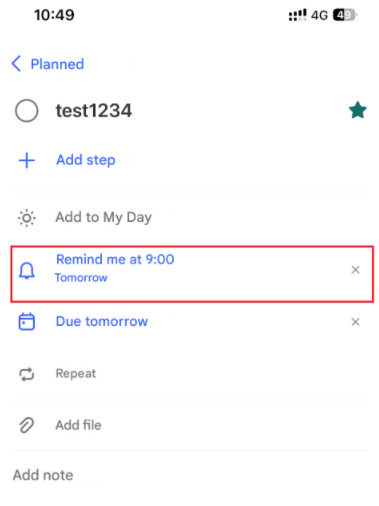Mark test1234 task as complete
379x506 pixels.
[26, 111]
